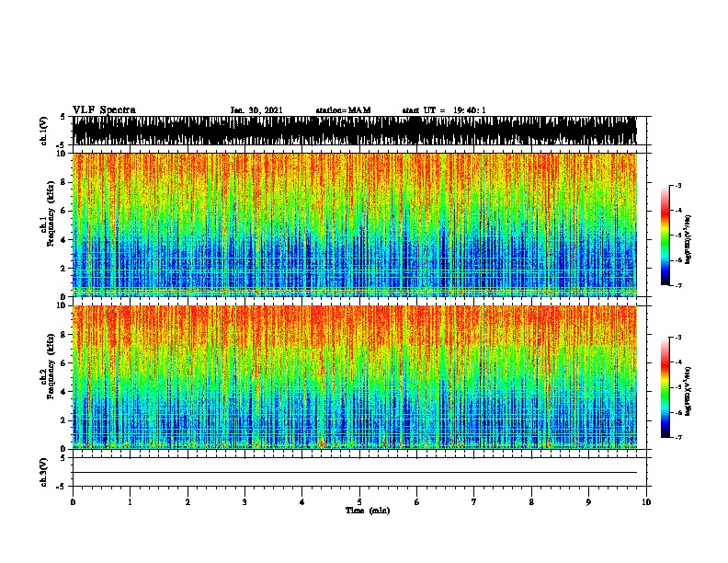Click time axis tick label "1"
The height and width of the screenshot is (563, 728).
point(130,502)
